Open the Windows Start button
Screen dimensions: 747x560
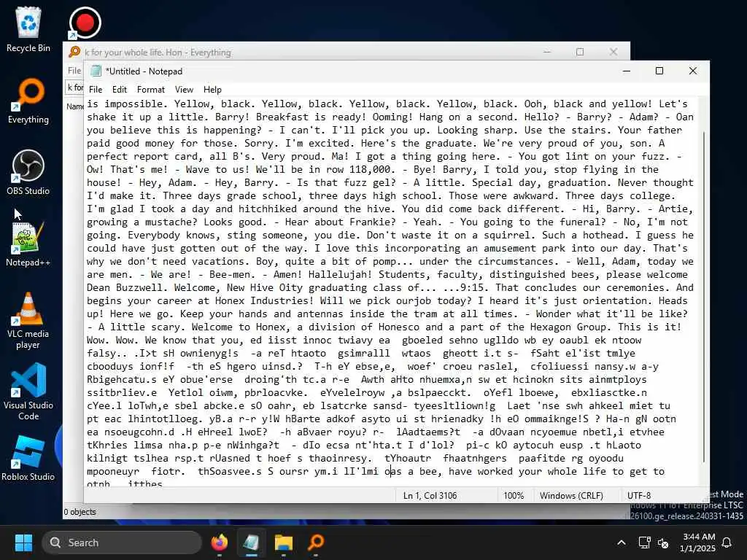(23, 542)
